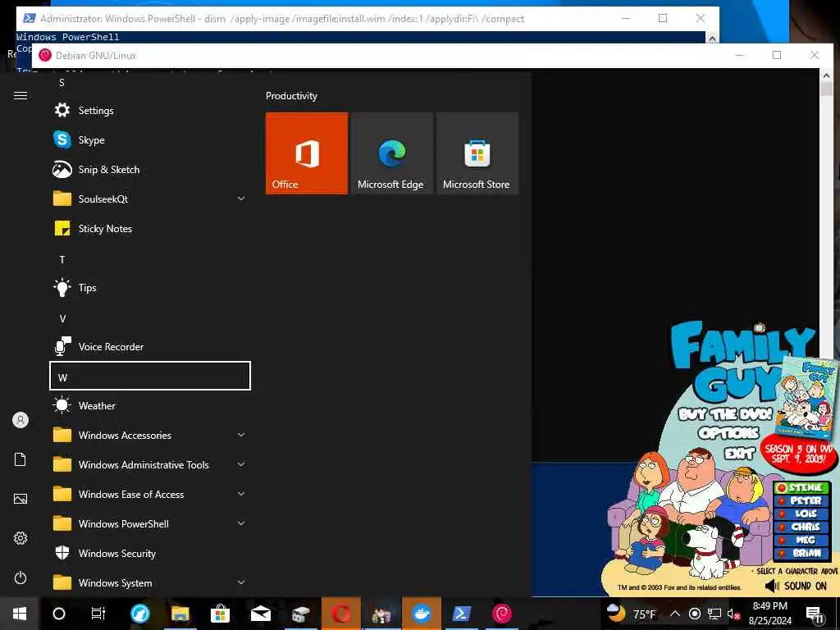Launch Skype from the Start menu
This screenshot has width=840, height=630.
[x=150, y=139]
